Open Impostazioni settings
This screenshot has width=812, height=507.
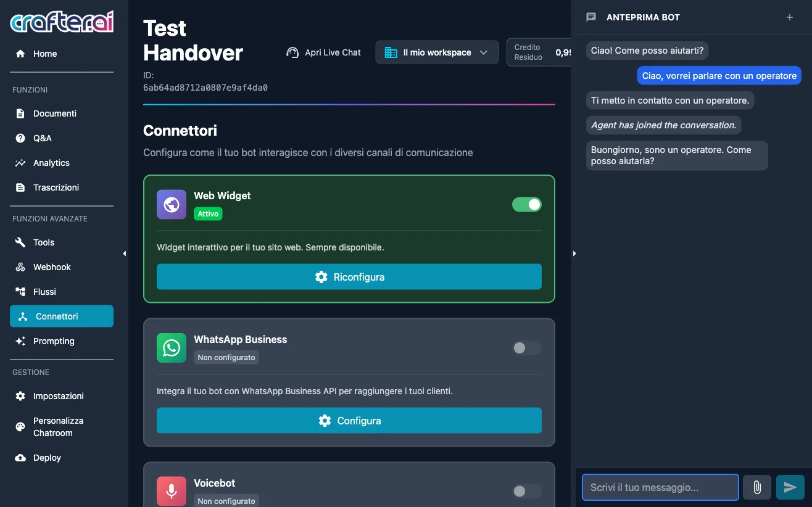tap(62, 396)
